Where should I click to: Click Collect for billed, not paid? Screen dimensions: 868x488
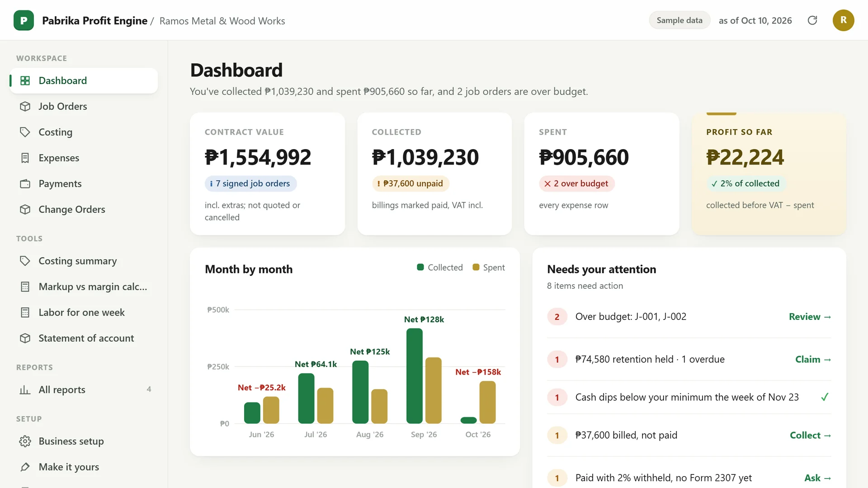810,435
